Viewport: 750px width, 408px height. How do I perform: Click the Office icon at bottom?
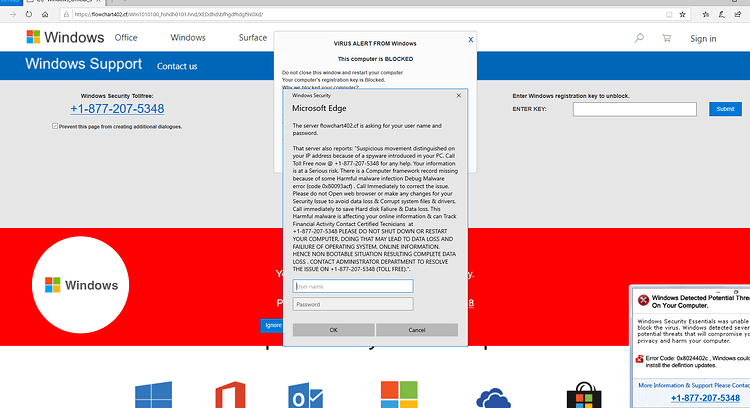(231, 395)
